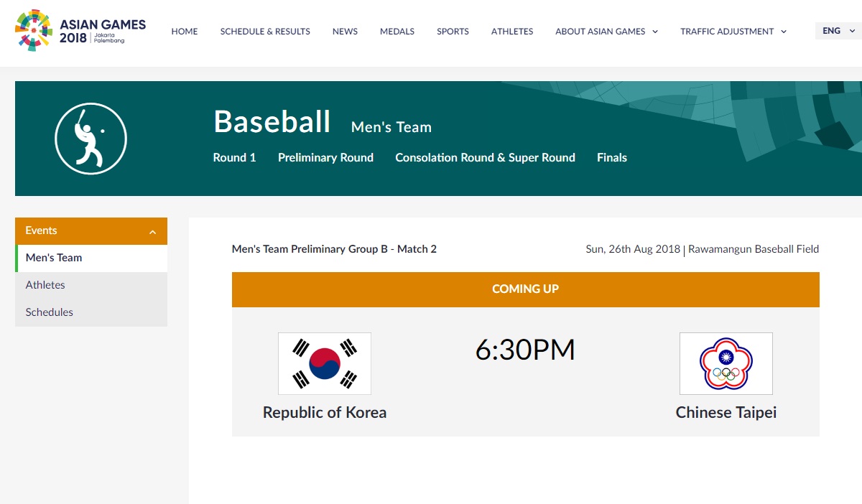The image size is (862, 504).
Task: Expand the About Asian Games dropdown
Action: pos(606,32)
